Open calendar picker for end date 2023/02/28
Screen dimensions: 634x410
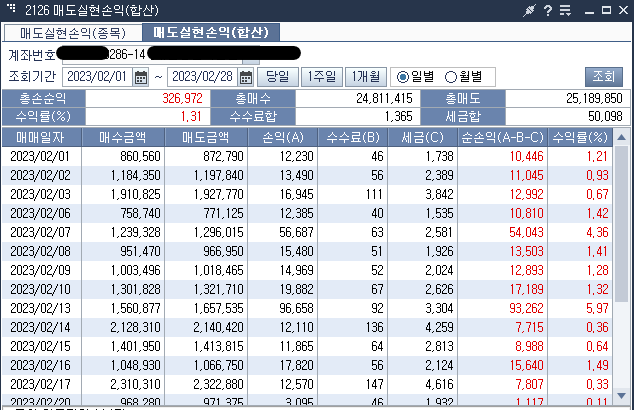click(x=246, y=77)
